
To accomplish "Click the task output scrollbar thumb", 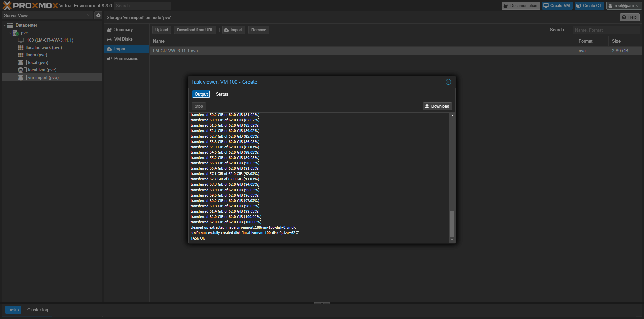I will coord(452,224).
